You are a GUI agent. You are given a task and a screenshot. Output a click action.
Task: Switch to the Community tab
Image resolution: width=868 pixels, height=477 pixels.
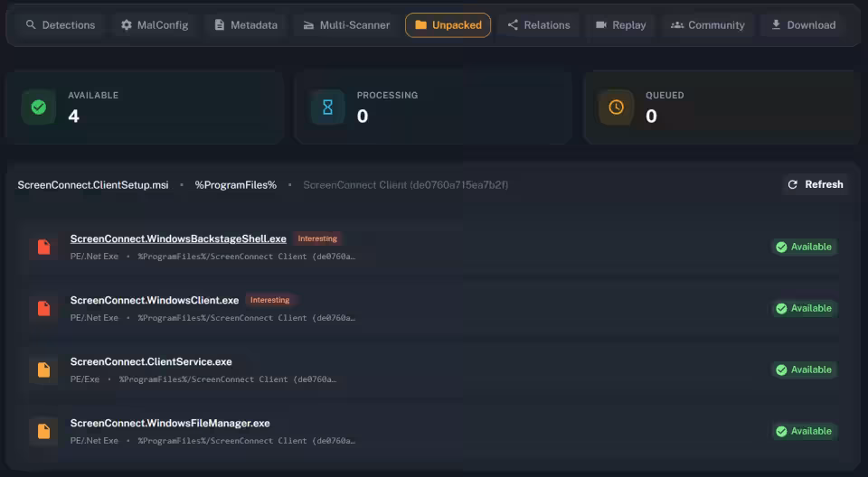click(707, 25)
